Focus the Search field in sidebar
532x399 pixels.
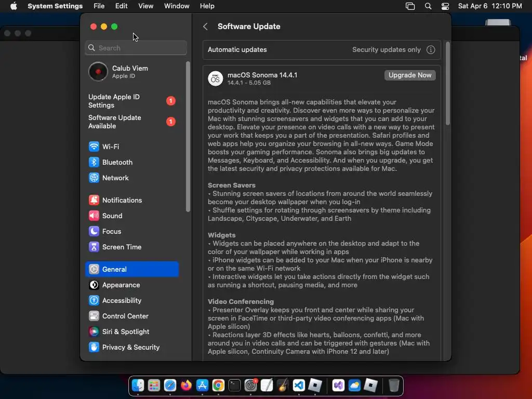pos(136,48)
